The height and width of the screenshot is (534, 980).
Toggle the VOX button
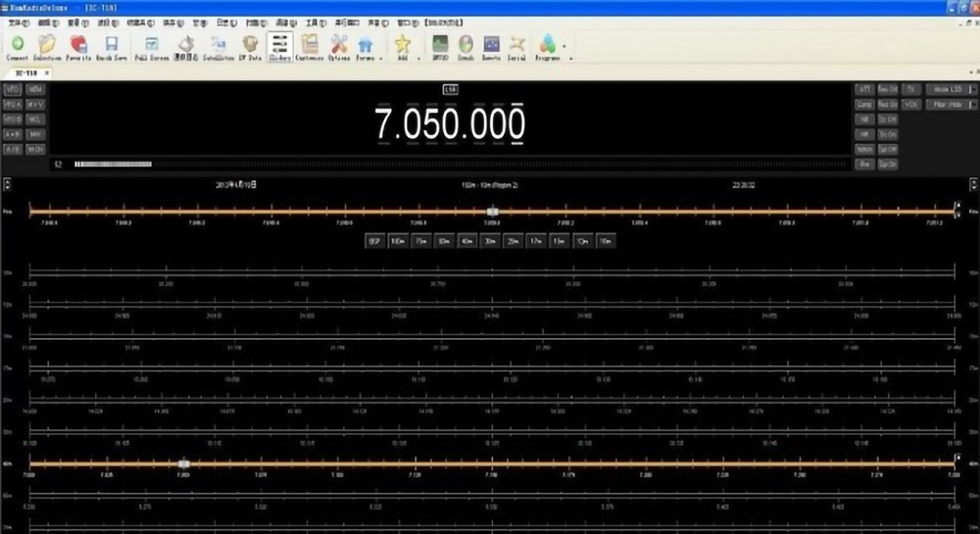coord(911,104)
